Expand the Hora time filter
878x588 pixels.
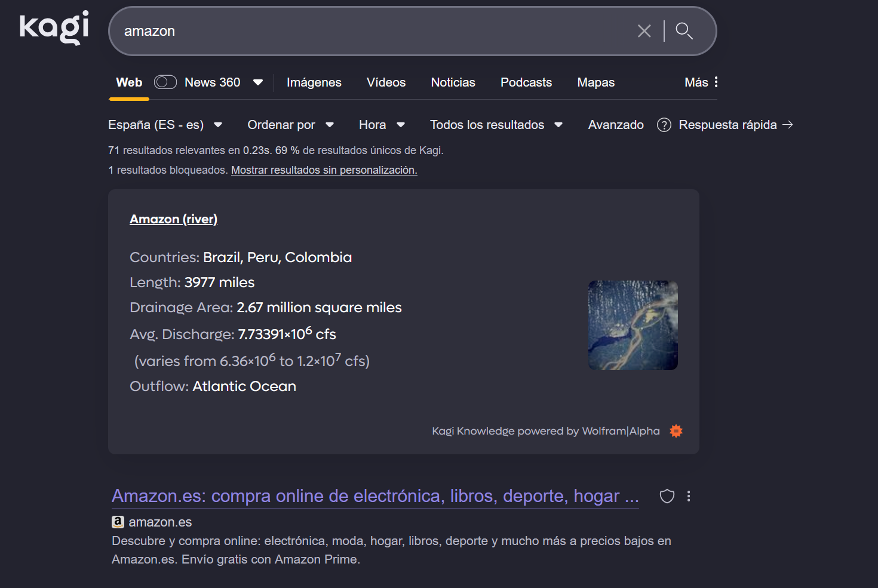point(382,125)
